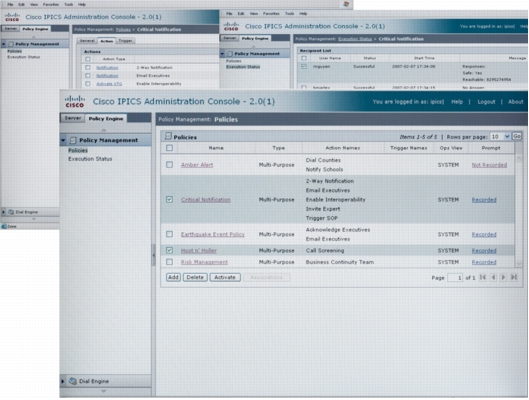Select the Policy Engine tab in front window

coord(106,118)
